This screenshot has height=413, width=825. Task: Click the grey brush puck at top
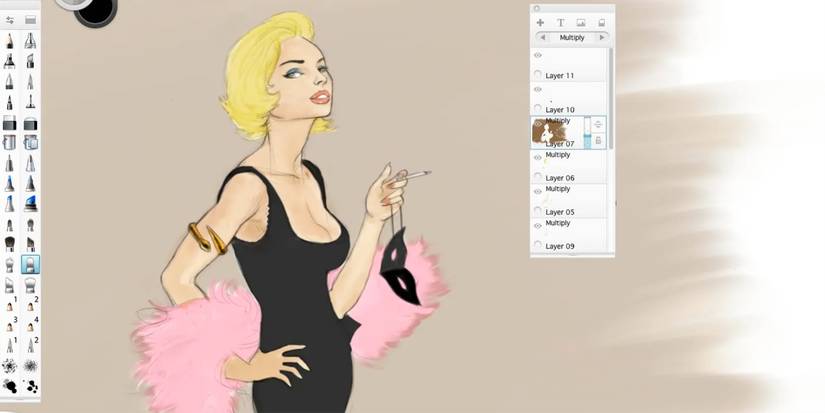pyautogui.click(x=74, y=4)
